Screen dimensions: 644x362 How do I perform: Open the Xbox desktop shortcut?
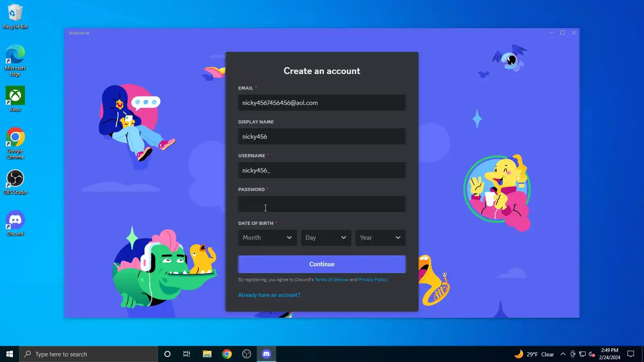[x=15, y=99]
